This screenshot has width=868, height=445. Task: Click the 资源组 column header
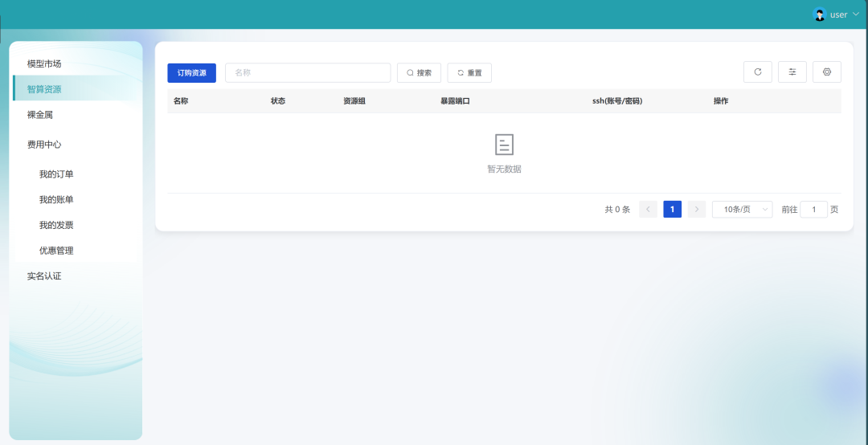(x=354, y=101)
